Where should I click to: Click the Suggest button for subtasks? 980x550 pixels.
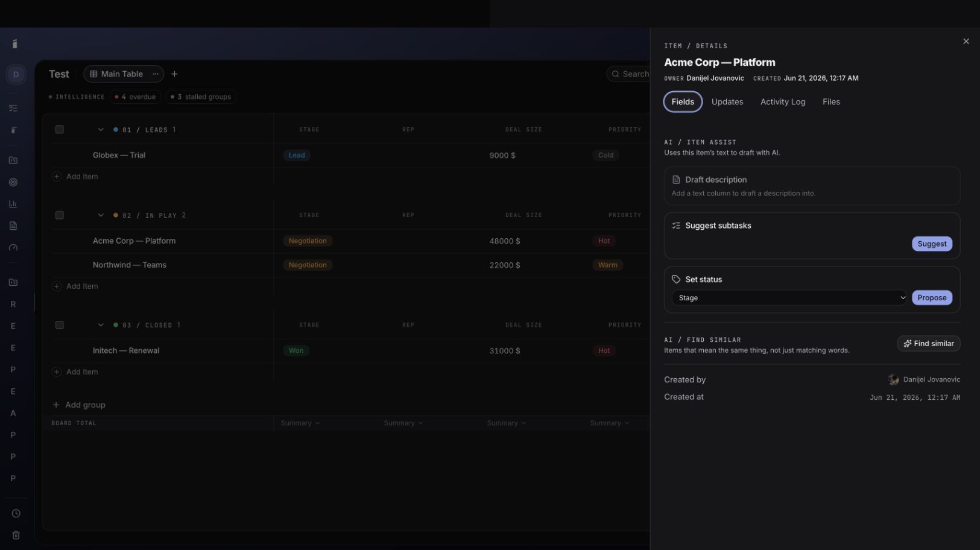point(932,244)
